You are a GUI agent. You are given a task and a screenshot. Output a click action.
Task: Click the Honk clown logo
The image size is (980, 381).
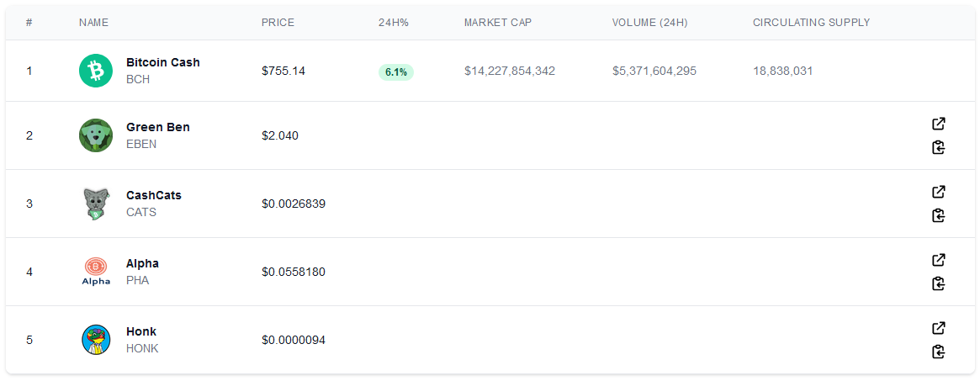(x=96, y=340)
